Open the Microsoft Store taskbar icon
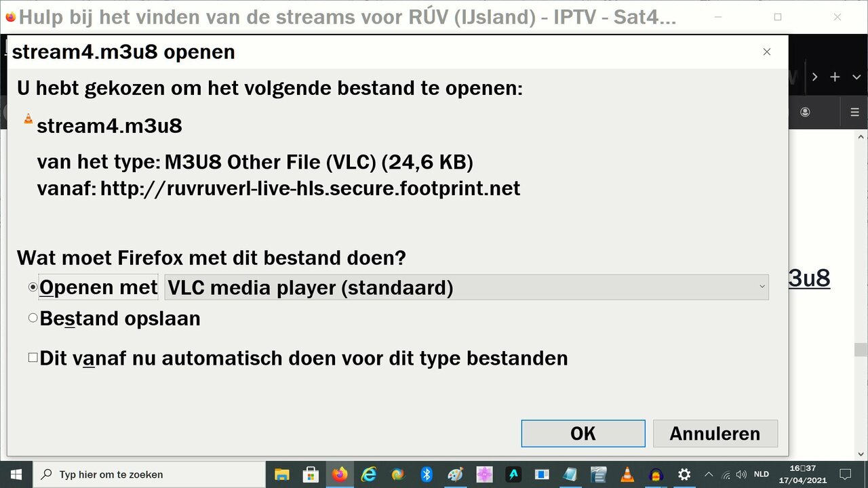 (310, 474)
